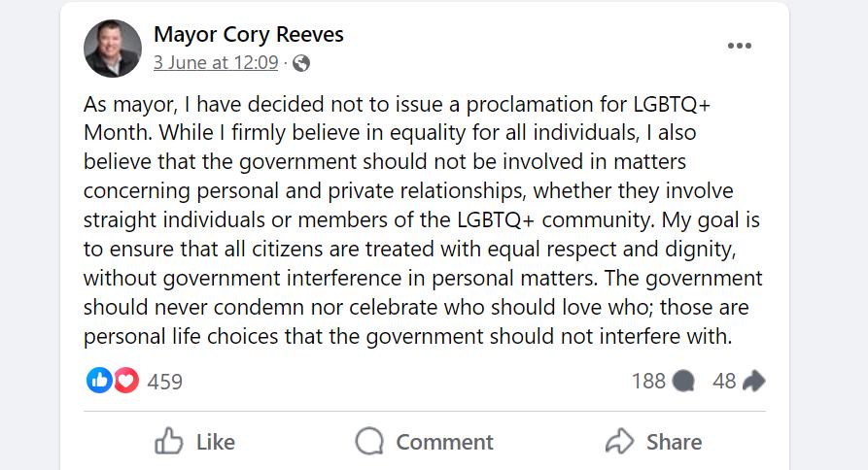868x470 pixels.
Task: Click the Share button label
Action: click(x=675, y=442)
